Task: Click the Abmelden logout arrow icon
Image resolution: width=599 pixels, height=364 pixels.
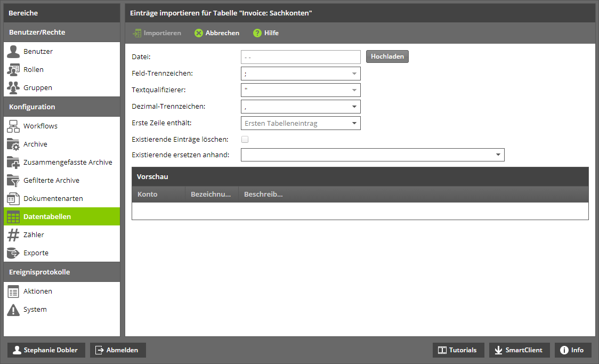Action: click(x=99, y=350)
